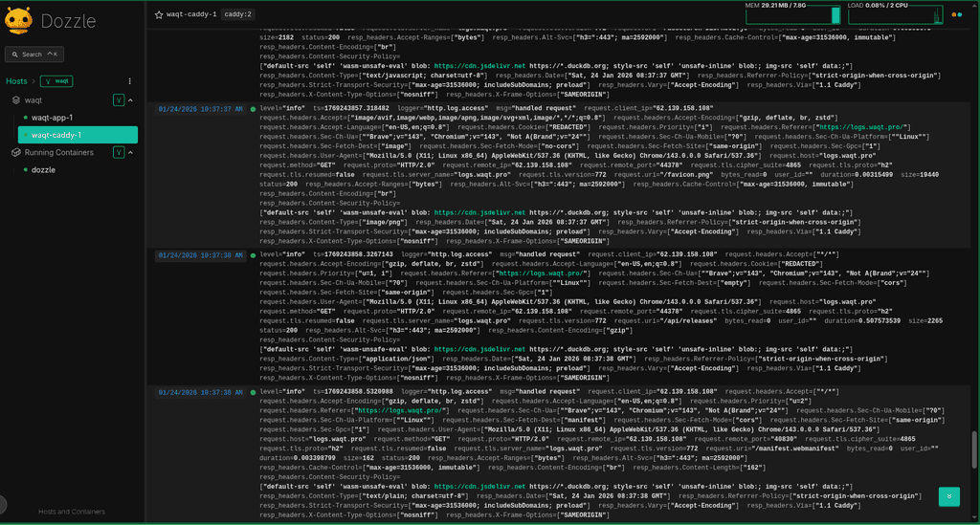The image size is (980, 525).
Task: Click timestamp of the /api/releases log entry
Action: (x=200, y=255)
